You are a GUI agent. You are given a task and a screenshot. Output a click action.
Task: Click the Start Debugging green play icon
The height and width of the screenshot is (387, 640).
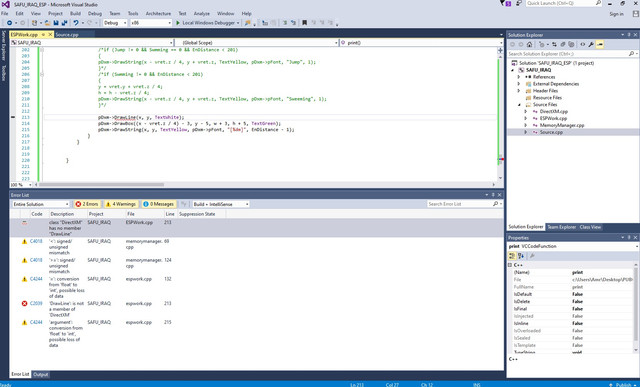178,23
